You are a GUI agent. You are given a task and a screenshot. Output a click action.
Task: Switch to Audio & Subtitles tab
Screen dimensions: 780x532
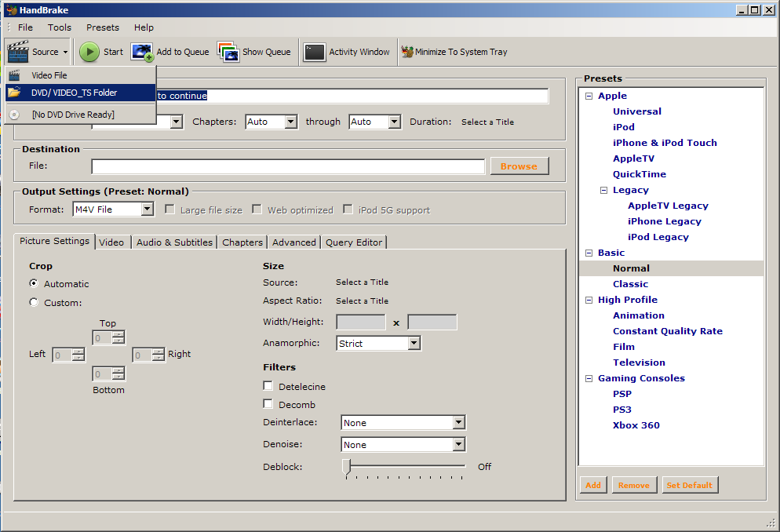(175, 242)
